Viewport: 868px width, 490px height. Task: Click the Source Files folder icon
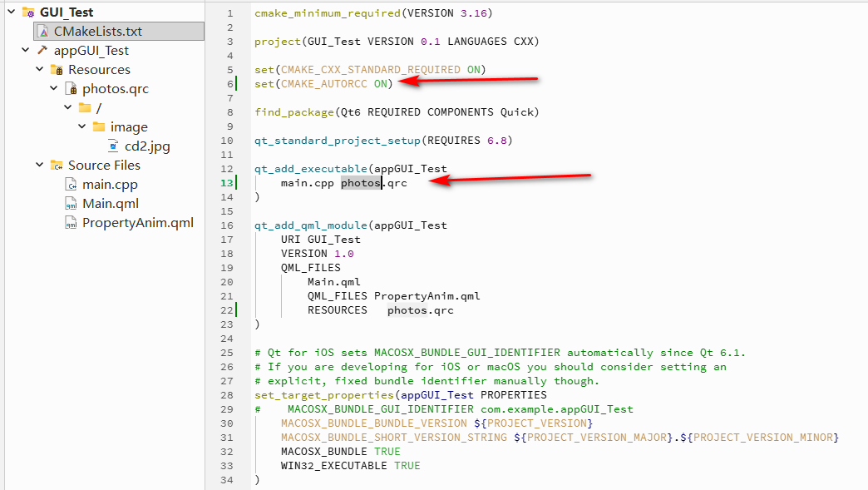click(x=57, y=166)
